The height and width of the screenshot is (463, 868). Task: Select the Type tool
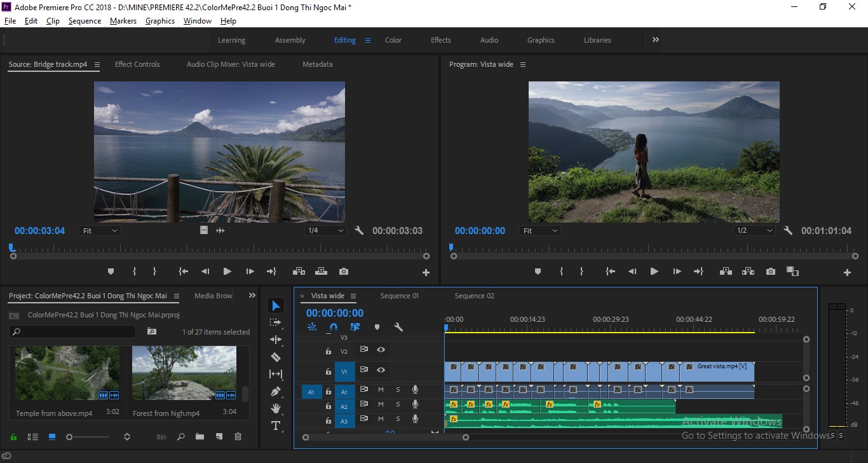point(276,425)
